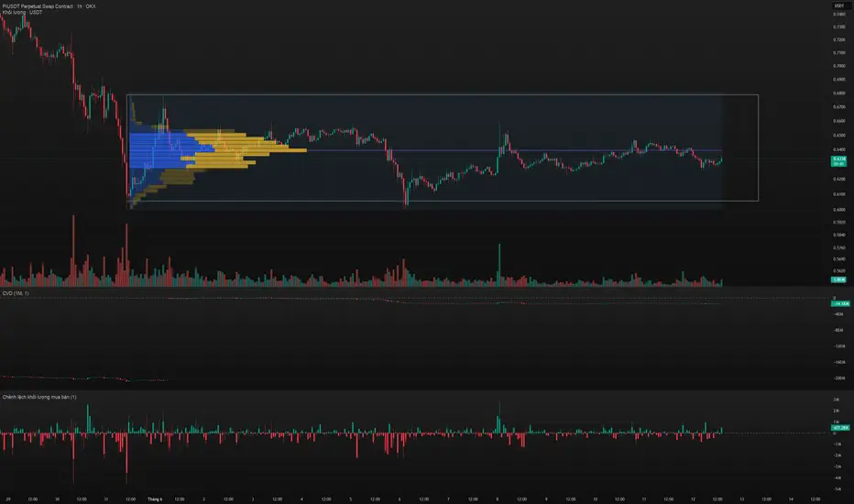Select the purple point-of-control horizontal line
The image size is (854, 504).
pyautogui.click(x=515, y=150)
